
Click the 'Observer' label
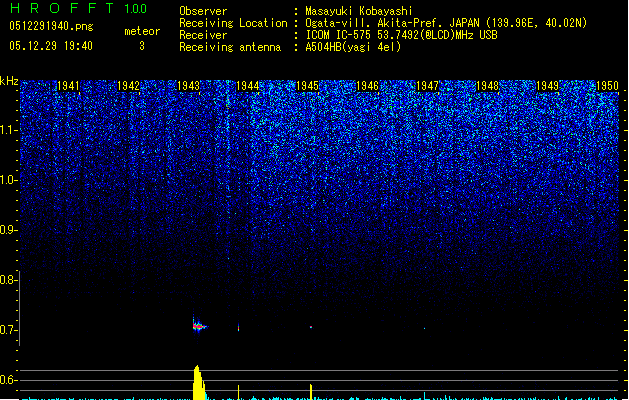coord(203,11)
